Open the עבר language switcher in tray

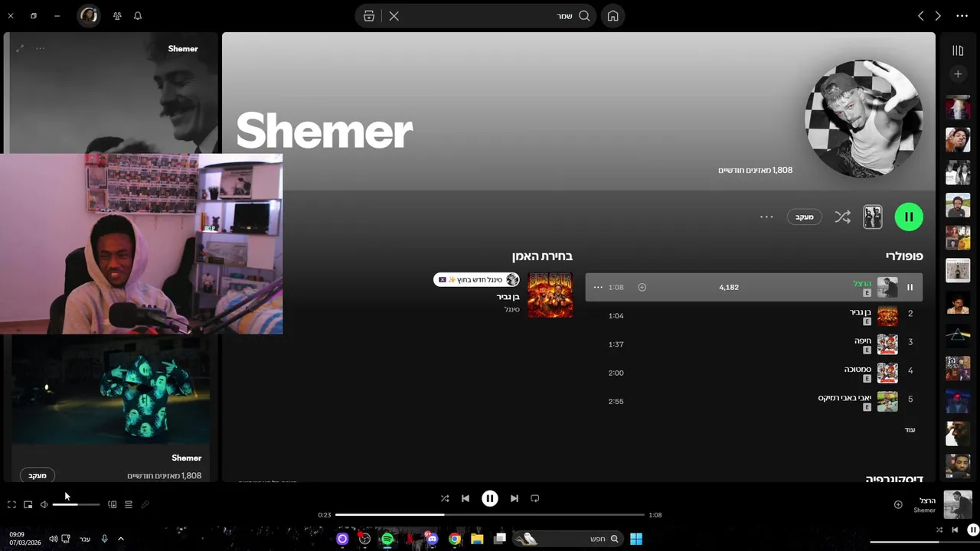85,539
